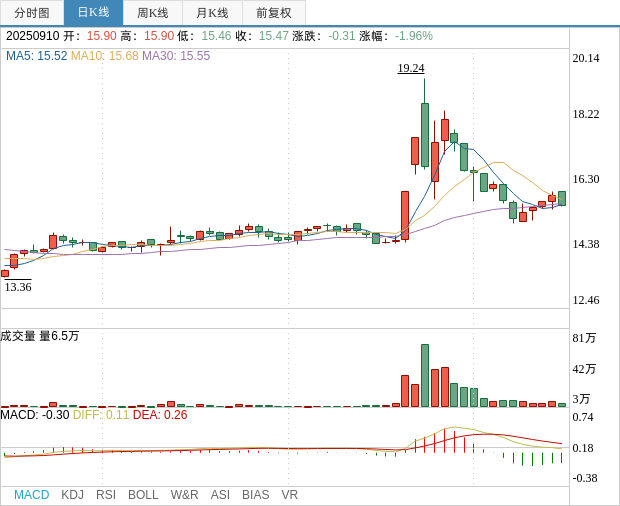The height and width of the screenshot is (506, 620).
Task: Click the 16.30 price axis label
Action: [x=586, y=179]
